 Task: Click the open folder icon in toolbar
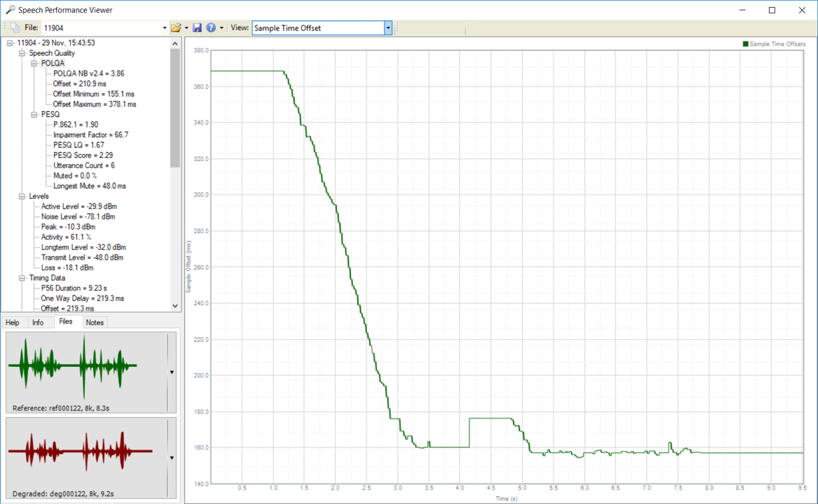tap(175, 28)
